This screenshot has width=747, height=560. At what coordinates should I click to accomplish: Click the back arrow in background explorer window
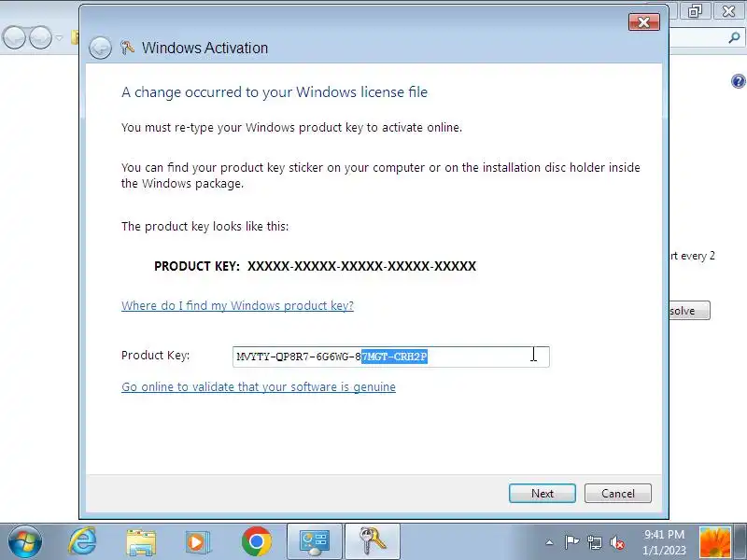point(14,37)
